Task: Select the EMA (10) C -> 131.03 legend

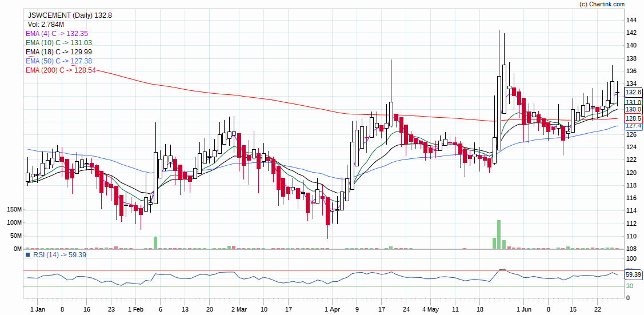Action: point(58,43)
